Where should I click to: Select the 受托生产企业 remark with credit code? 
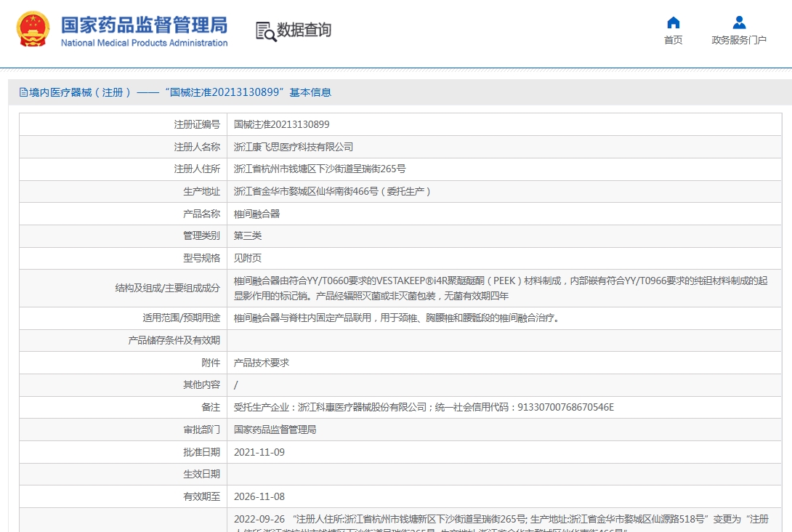click(424, 407)
